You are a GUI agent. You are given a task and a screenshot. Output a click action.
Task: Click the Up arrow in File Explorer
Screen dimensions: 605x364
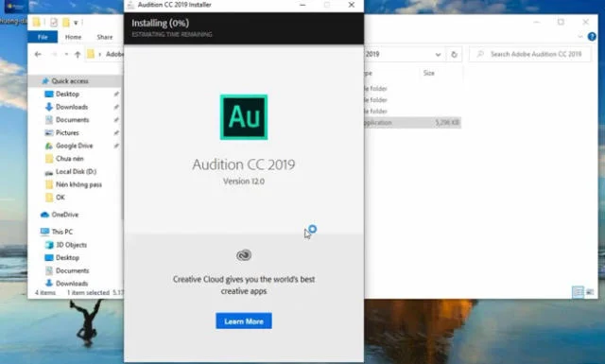pyautogui.click(x=78, y=55)
